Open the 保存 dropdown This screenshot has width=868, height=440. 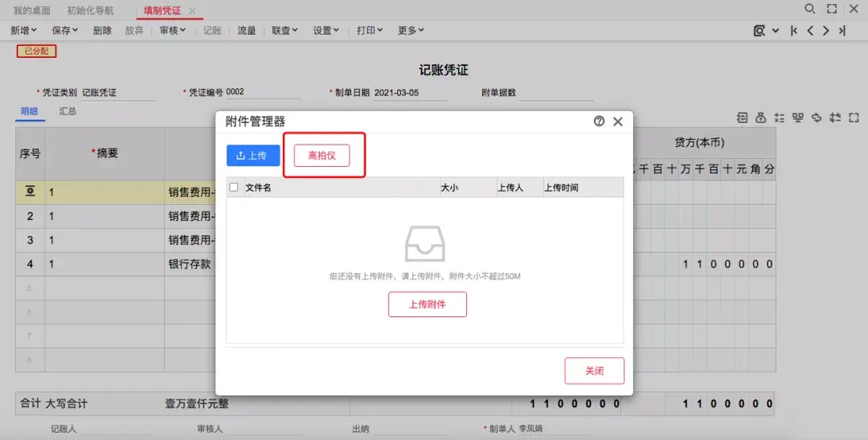65,31
